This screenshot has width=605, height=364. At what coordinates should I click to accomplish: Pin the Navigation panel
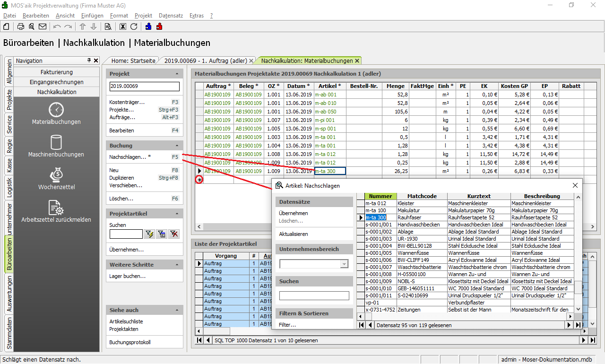pyautogui.click(x=89, y=61)
